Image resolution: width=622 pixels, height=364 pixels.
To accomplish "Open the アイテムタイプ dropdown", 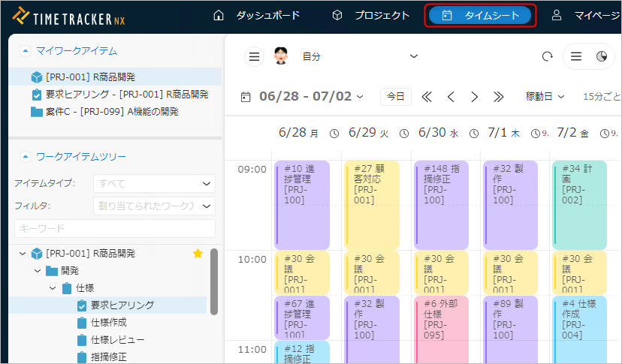I will [154, 183].
